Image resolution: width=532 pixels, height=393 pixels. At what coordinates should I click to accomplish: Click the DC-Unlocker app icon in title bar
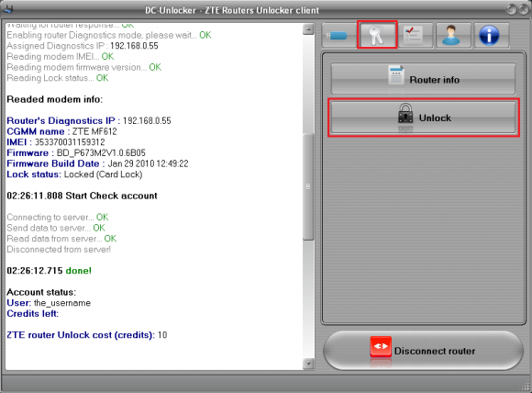(x=7, y=9)
